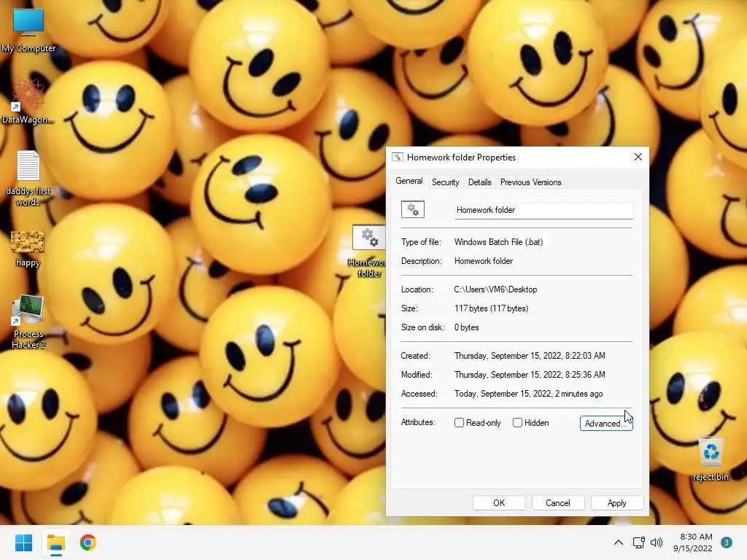Switch to the Previous Versions tab
This screenshot has width=747, height=560.
tap(531, 182)
